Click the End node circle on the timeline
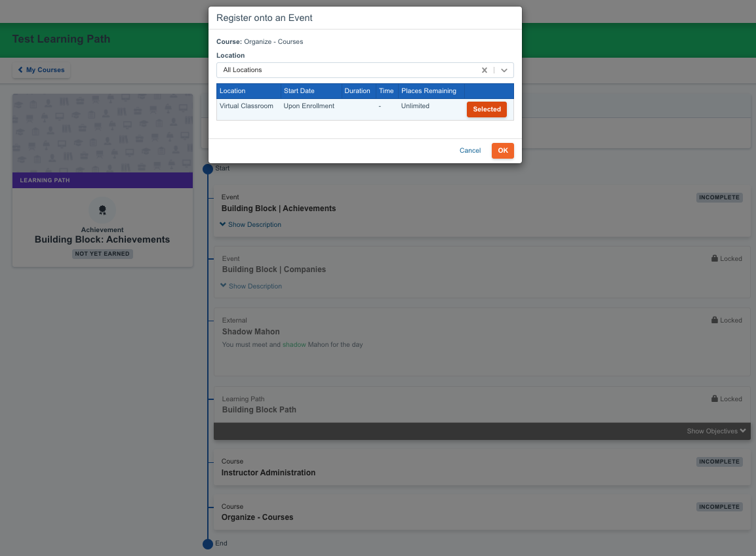This screenshot has width=756, height=556. (x=207, y=543)
